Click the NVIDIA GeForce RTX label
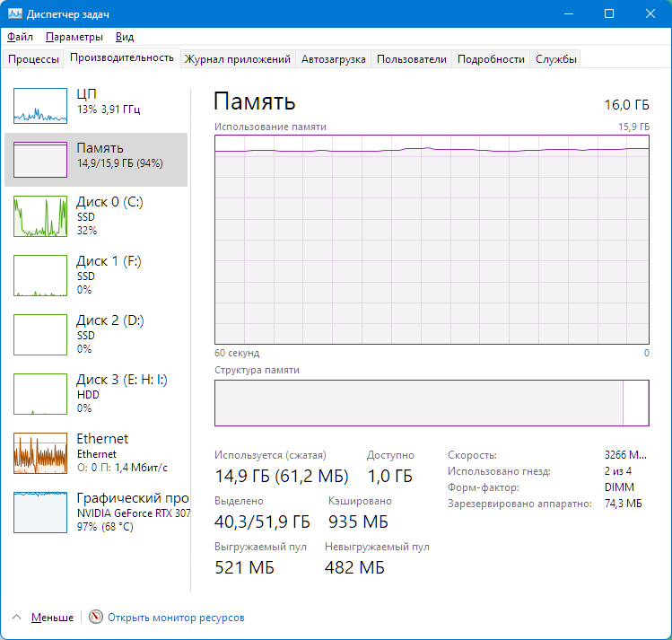The image size is (672, 640). (134, 513)
